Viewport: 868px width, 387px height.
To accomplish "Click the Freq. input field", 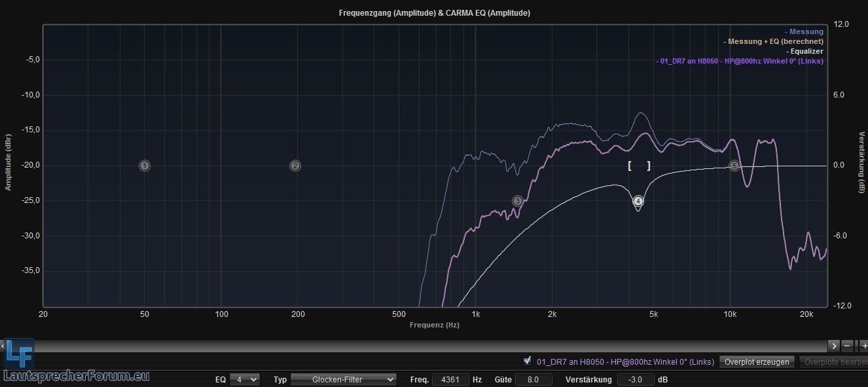I will tap(450, 379).
